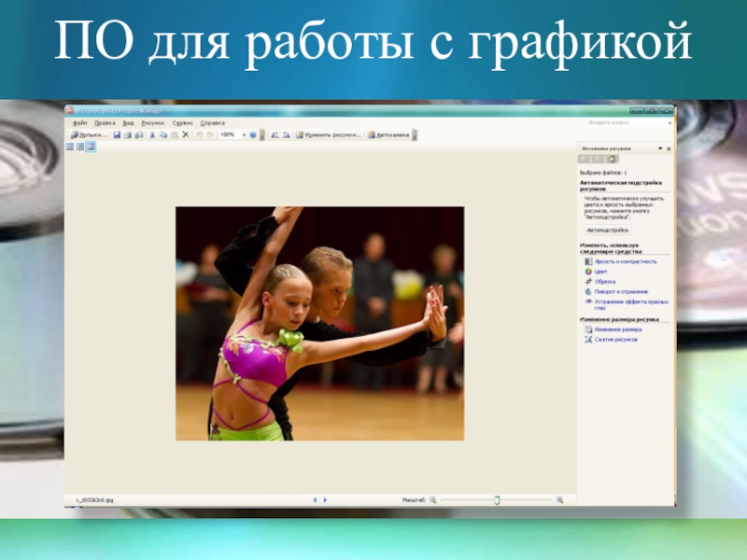Image resolution: width=747 pixels, height=560 pixels.
Task: Go to task pane Home icon
Action: coord(612,160)
